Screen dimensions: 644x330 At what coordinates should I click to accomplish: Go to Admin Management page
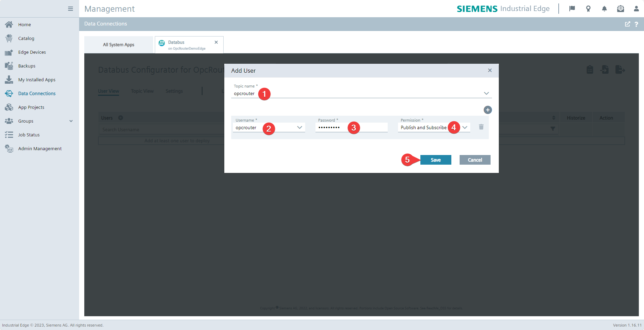[x=40, y=148]
